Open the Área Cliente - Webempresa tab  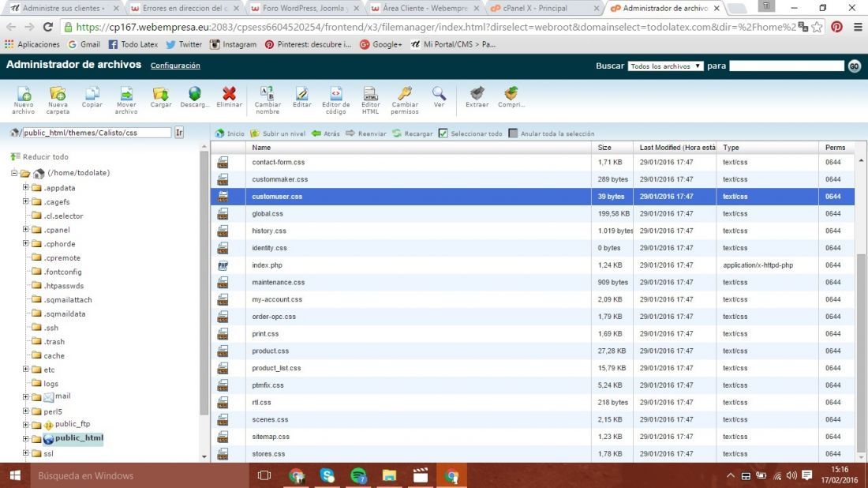425,9
